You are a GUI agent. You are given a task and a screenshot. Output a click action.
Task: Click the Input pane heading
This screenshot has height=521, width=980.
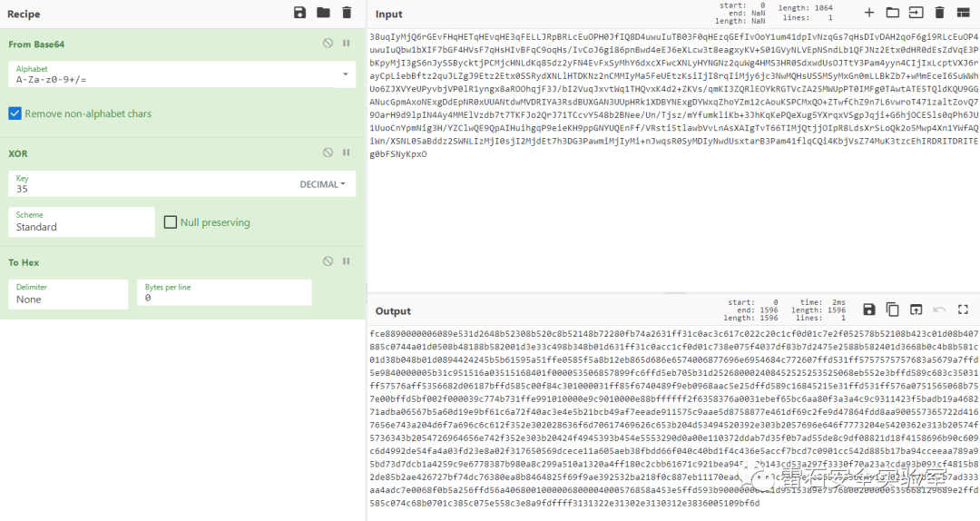coord(388,14)
